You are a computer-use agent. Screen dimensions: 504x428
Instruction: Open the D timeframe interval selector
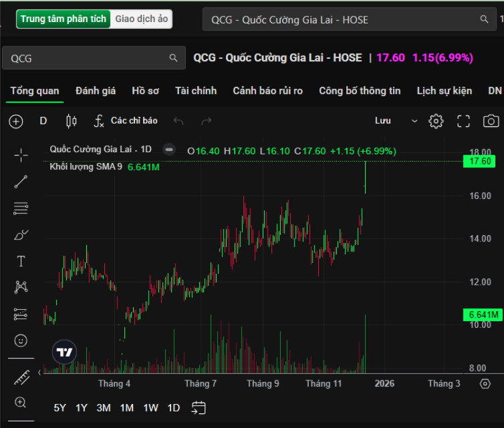pos(43,121)
